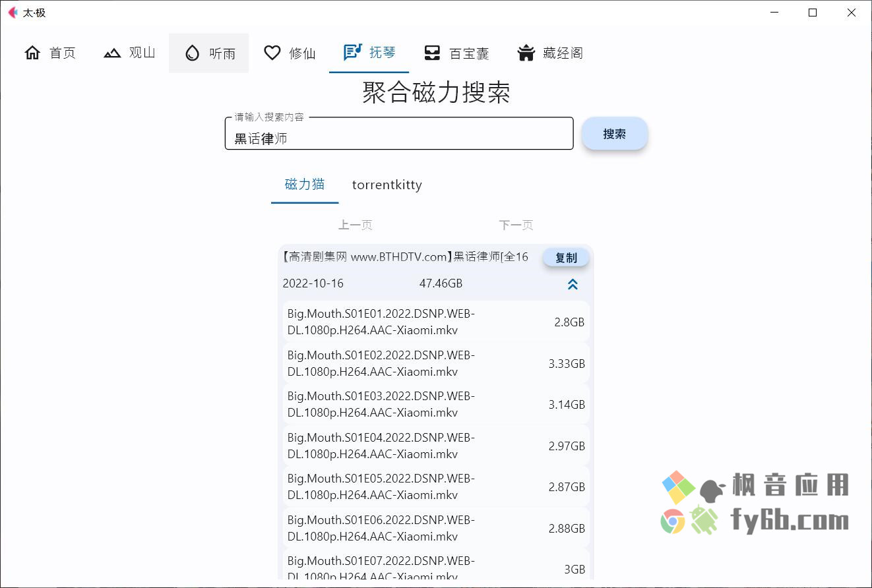Viewport: 872px width, 588px height.
Task: Click the heart icon beside 修仙
Action: point(272,53)
